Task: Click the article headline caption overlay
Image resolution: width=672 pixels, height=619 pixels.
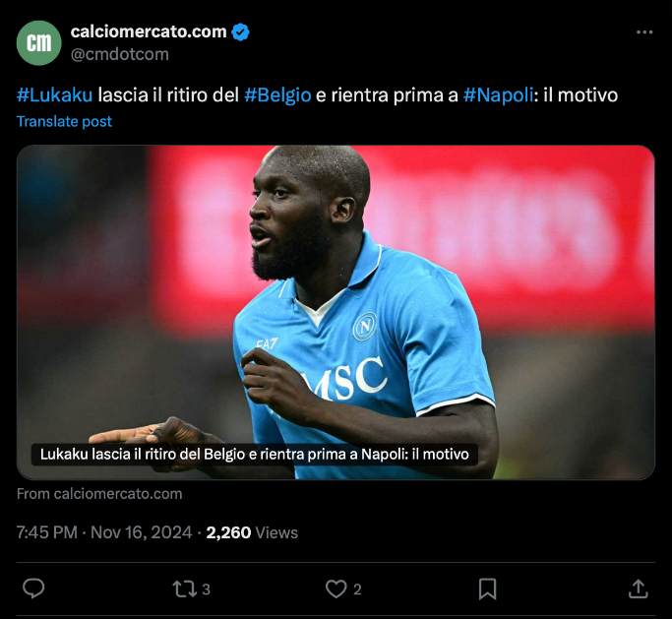Action: pyautogui.click(x=255, y=455)
